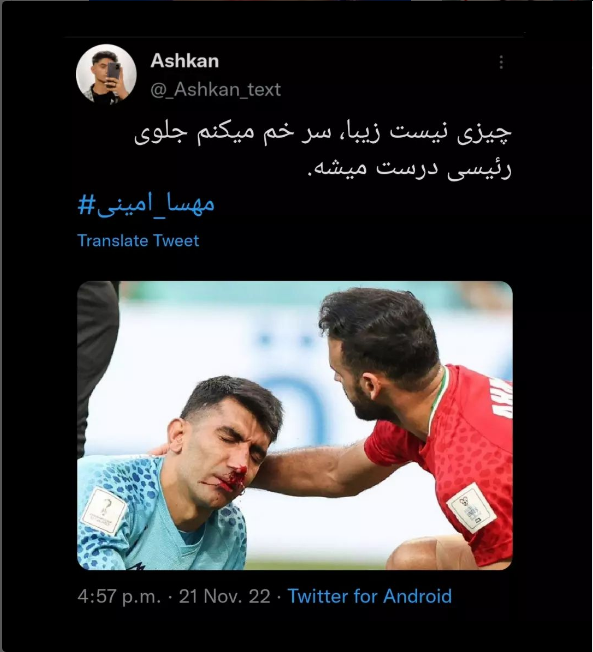The width and height of the screenshot is (593, 652).
Task: Click the 4:57 p.m. timestamp
Action: tap(119, 596)
